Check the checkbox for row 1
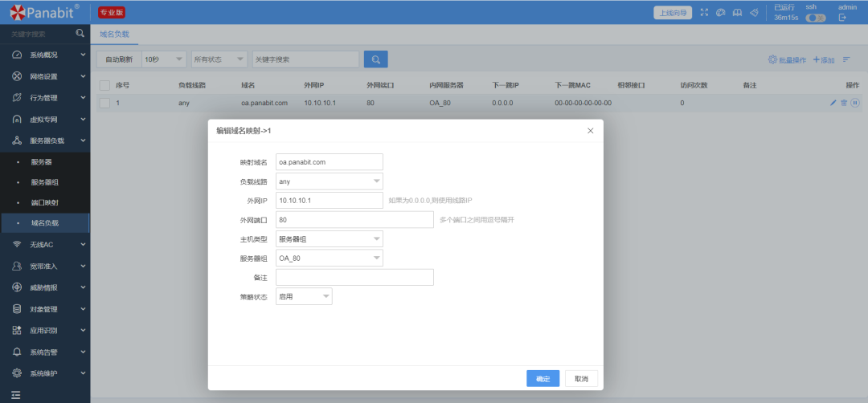The width and height of the screenshot is (868, 403). coord(104,103)
